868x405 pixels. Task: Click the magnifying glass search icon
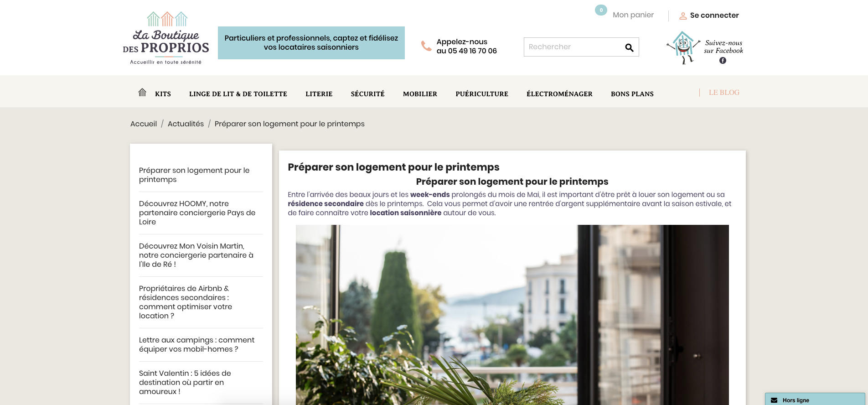pos(629,47)
